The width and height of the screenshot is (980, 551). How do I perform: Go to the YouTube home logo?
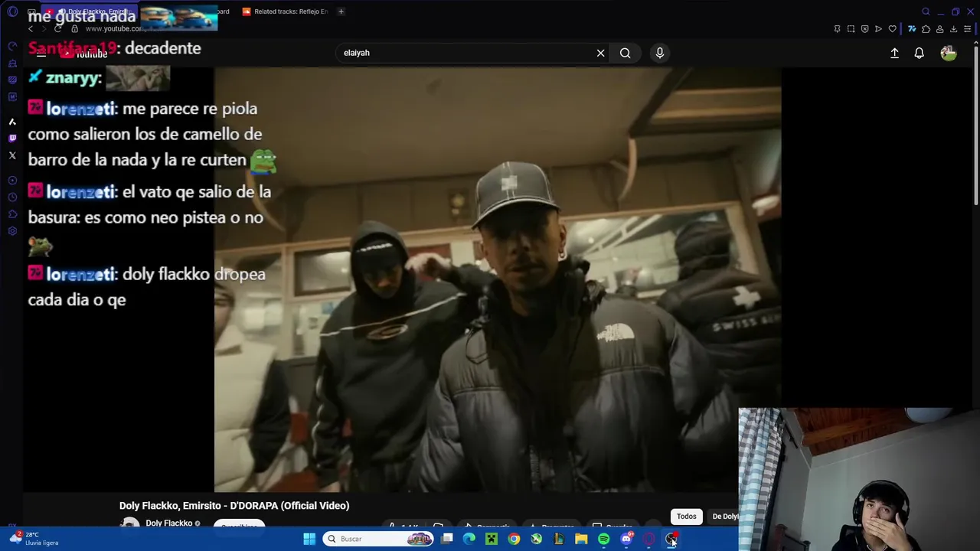84,54
